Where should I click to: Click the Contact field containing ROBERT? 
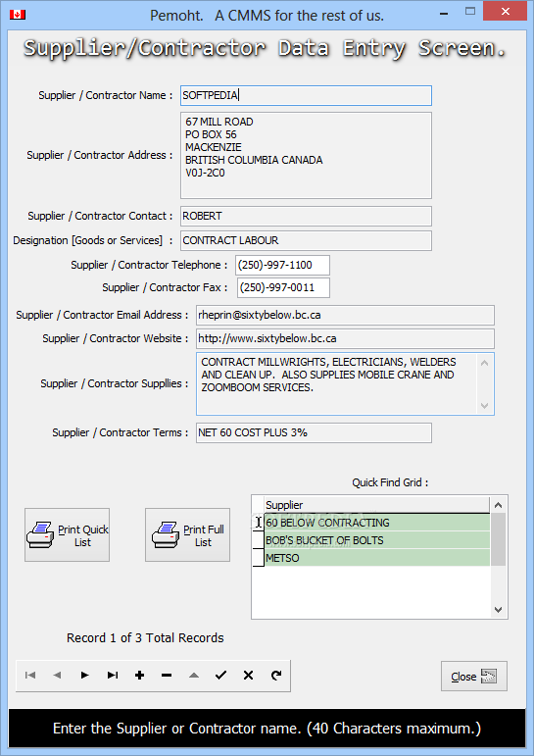pos(306,216)
